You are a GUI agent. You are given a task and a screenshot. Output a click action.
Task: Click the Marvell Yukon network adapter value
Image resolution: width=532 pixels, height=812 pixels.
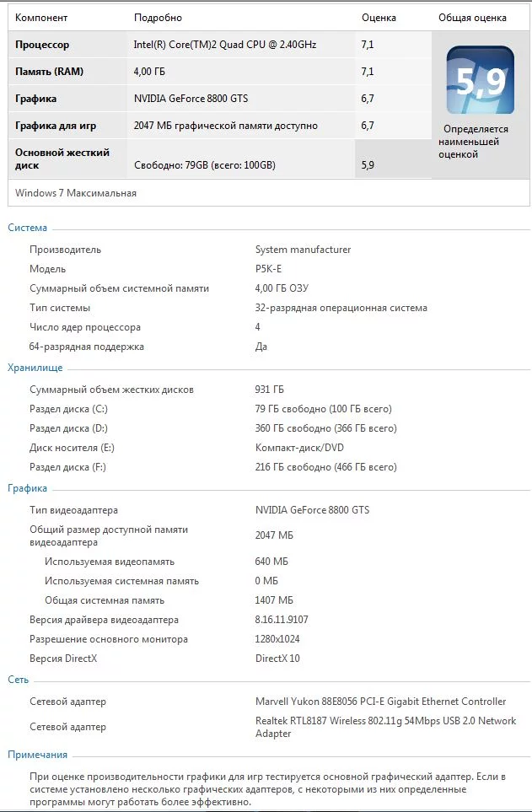(380, 702)
